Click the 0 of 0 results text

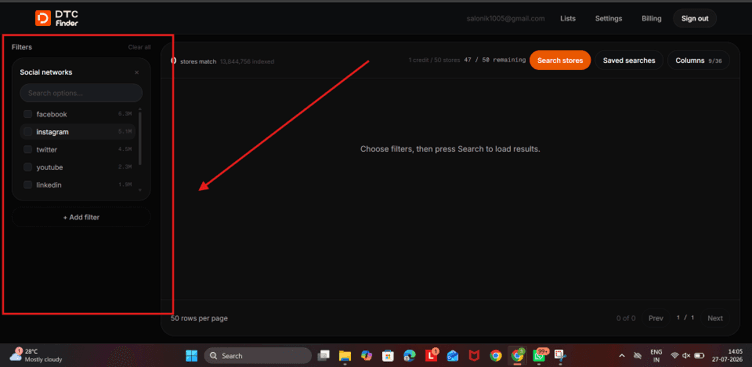point(626,318)
